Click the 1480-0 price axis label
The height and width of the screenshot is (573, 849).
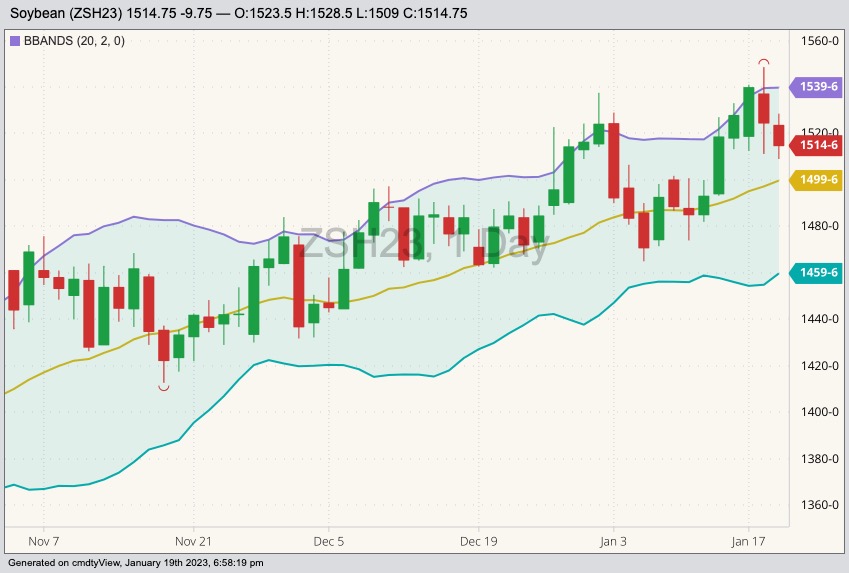coord(820,226)
